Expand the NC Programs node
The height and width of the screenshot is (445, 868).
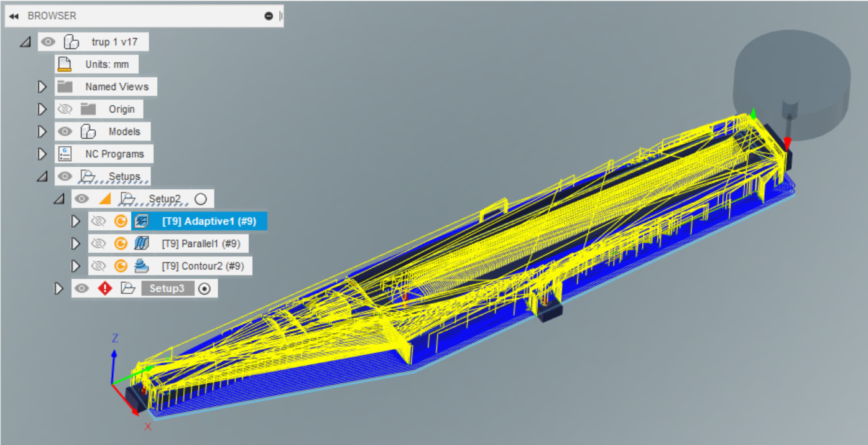[x=42, y=154]
